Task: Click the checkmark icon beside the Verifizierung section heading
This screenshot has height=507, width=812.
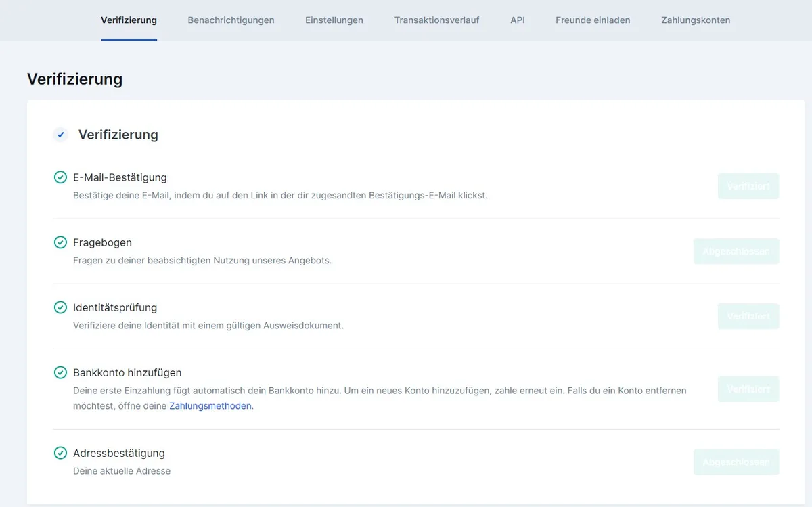Action: point(61,135)
